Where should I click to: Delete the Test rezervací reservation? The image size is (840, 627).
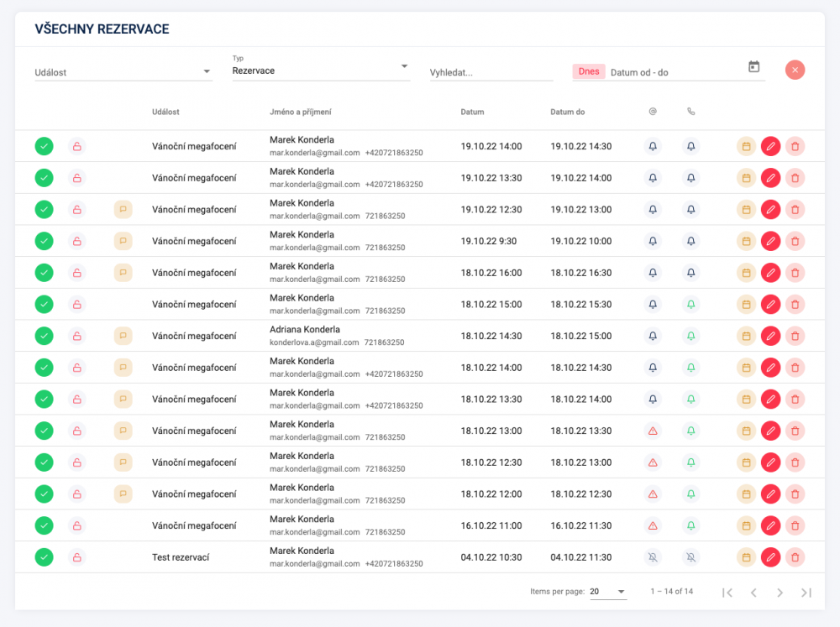point(795,556)
